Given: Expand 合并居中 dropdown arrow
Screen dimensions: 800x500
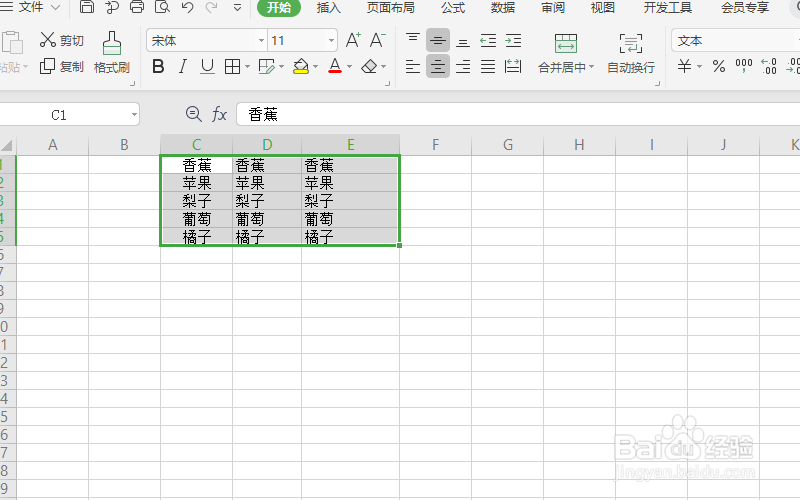Looking at the screenshot, I should 592,67.
